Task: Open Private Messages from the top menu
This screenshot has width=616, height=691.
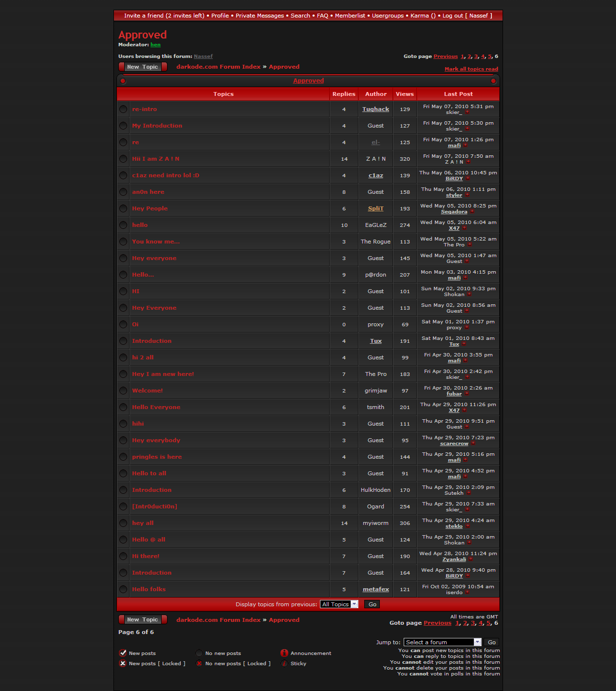Action: tap(260, 16)
